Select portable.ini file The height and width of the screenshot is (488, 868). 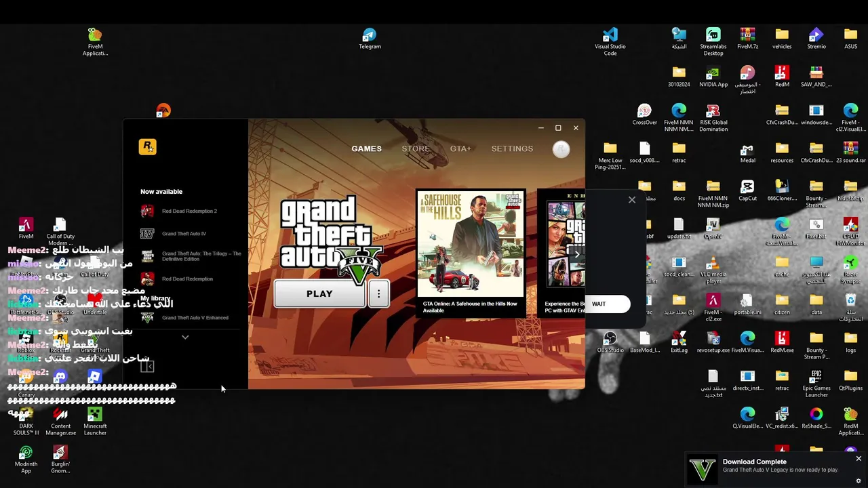(747, 304)
